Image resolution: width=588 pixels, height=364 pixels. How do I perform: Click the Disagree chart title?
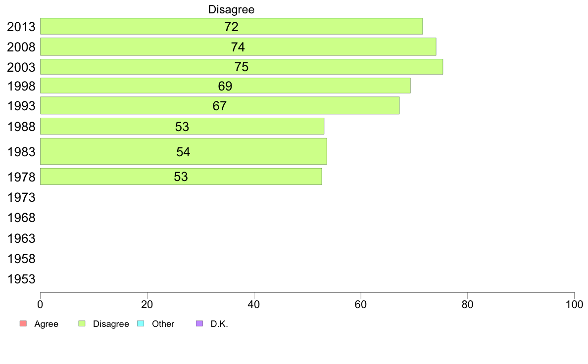[231, 9]
